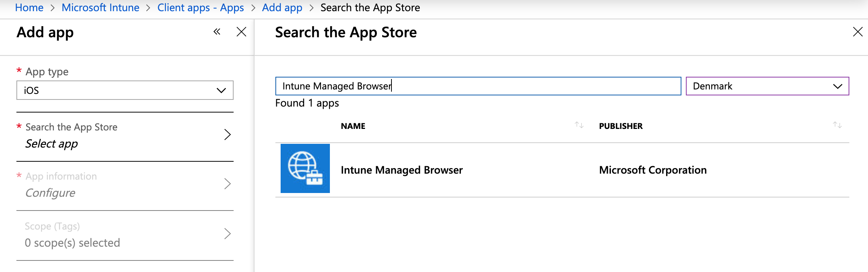Sort results by the PUBLISHER column arrows
This screenshot has height=272, width=868.
click(x=837, y=125)
